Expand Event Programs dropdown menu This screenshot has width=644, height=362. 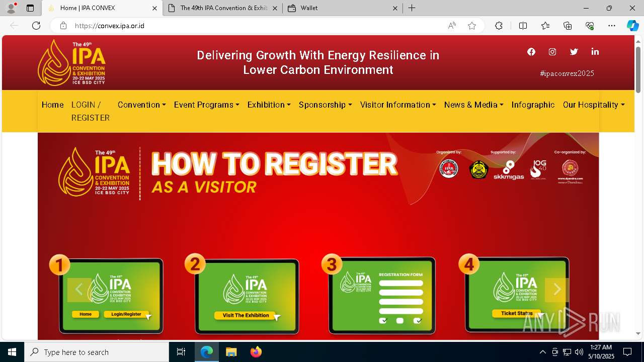pyautogui.click(x=206, y=105)
